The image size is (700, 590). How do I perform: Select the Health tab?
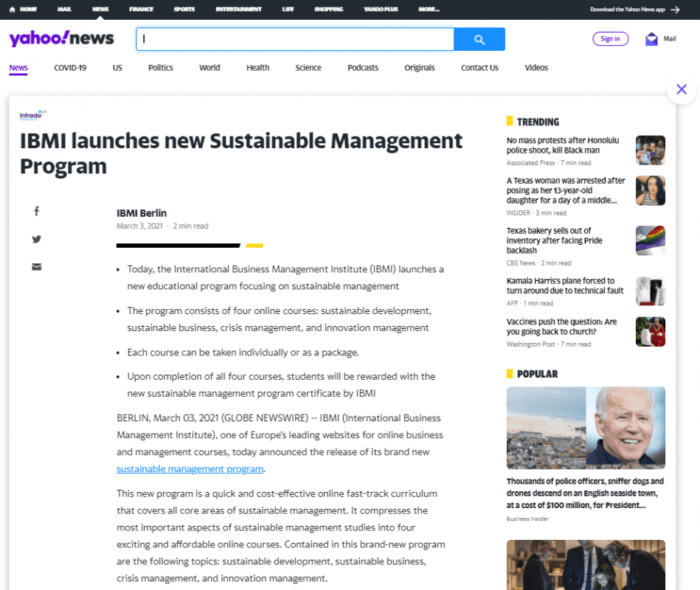(258, 68)
